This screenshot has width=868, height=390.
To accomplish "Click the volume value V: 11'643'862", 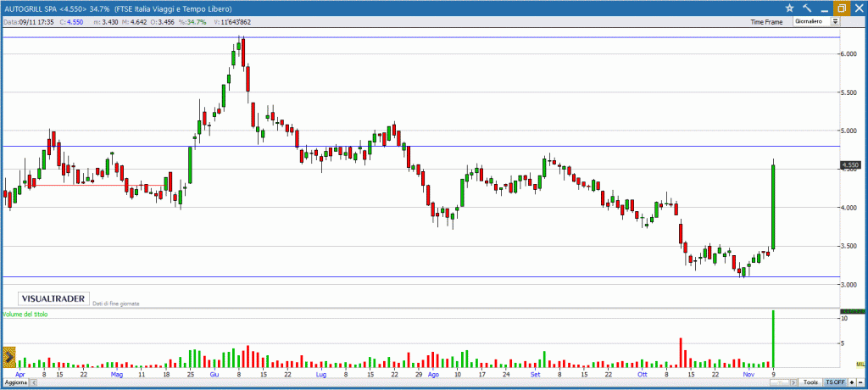I will click(x=232, y=22).
